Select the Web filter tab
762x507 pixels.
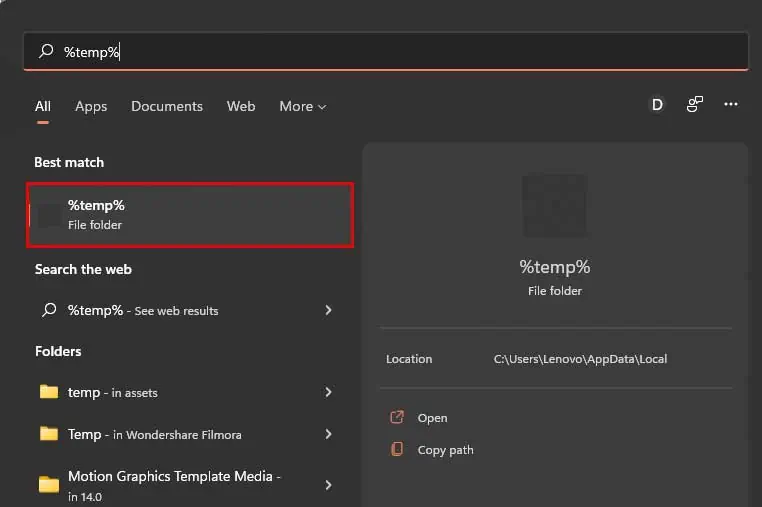tap(241, 106)
